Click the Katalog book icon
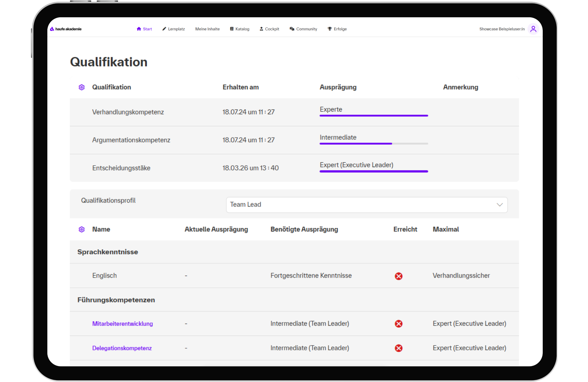Screen dimensions: 588x382 [232, 29]
